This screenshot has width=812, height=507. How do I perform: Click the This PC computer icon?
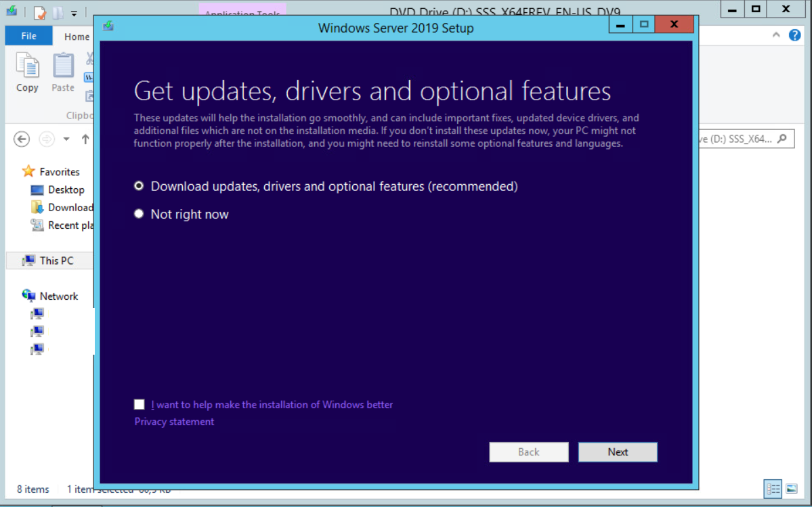coord(28,261)
